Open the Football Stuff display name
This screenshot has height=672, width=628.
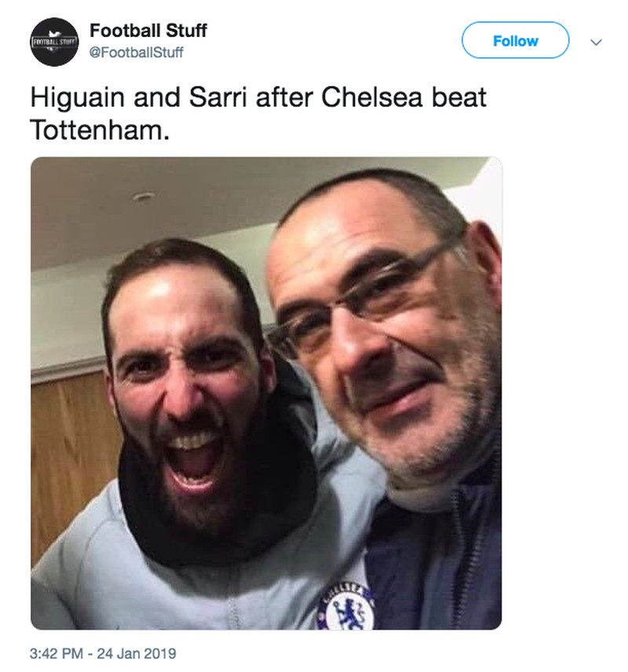tap(148, 31)
